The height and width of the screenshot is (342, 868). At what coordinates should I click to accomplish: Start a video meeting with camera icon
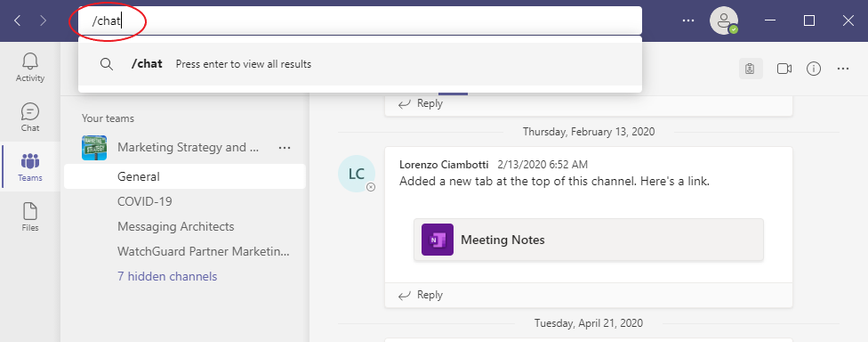[x=784, y=69]
